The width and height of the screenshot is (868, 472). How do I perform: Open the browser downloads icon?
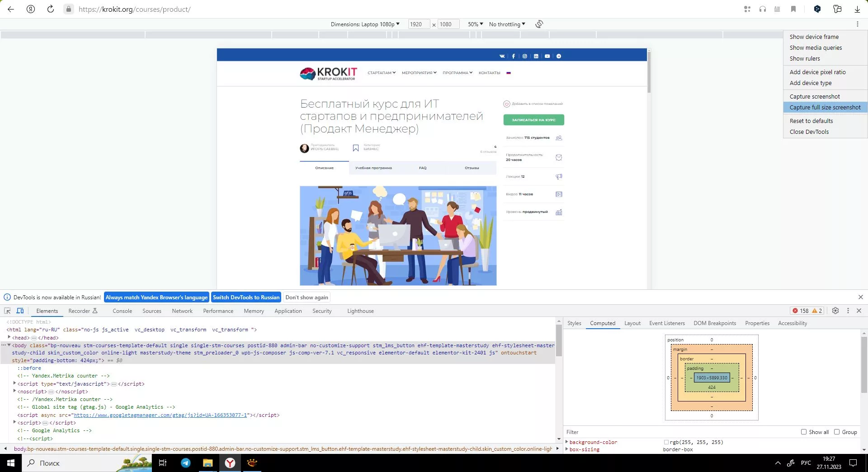click(x=857, y=9)
